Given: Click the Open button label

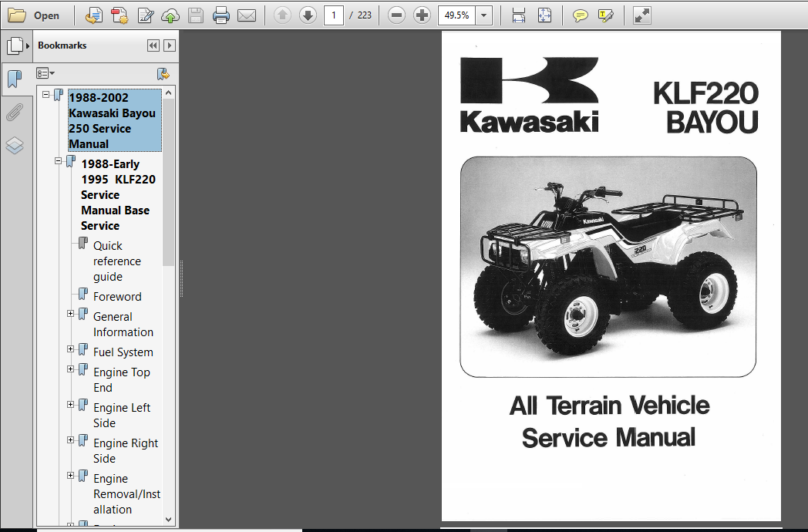Looking at the screenshot, I should 46,15.
